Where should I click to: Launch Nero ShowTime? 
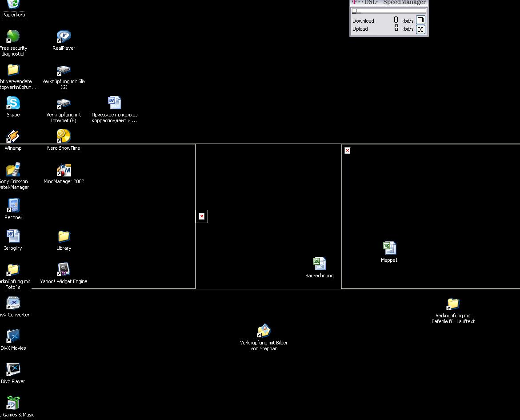[x=64, y=136]
